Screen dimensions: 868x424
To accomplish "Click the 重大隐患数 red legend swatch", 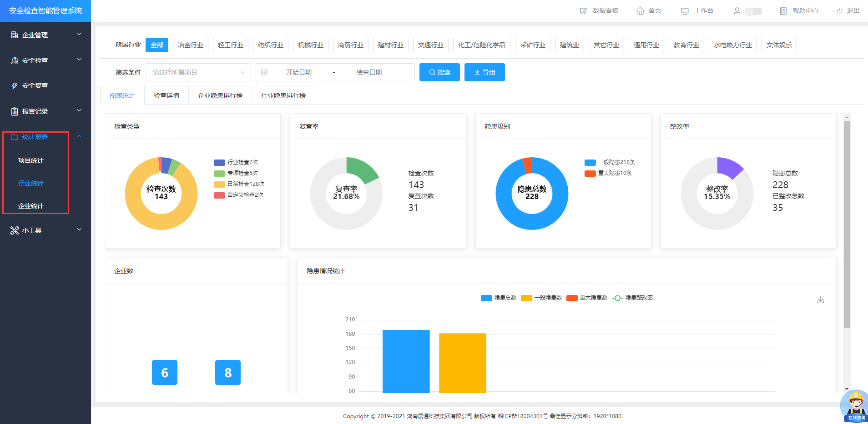I will 572,298.
